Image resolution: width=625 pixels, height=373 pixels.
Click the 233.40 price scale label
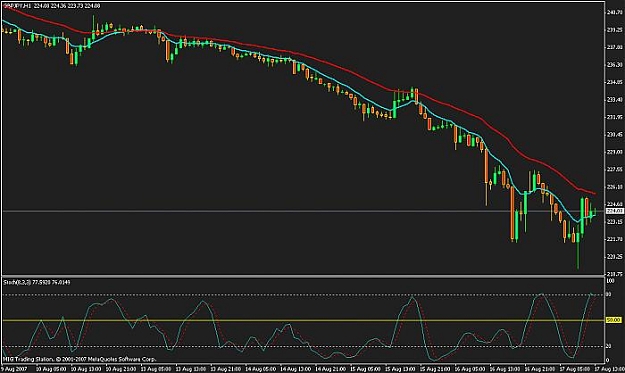(x=615, y=100)
